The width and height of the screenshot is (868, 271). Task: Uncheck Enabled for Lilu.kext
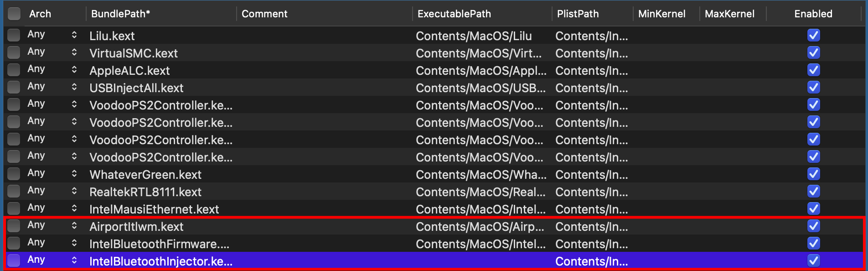(813, 35)
